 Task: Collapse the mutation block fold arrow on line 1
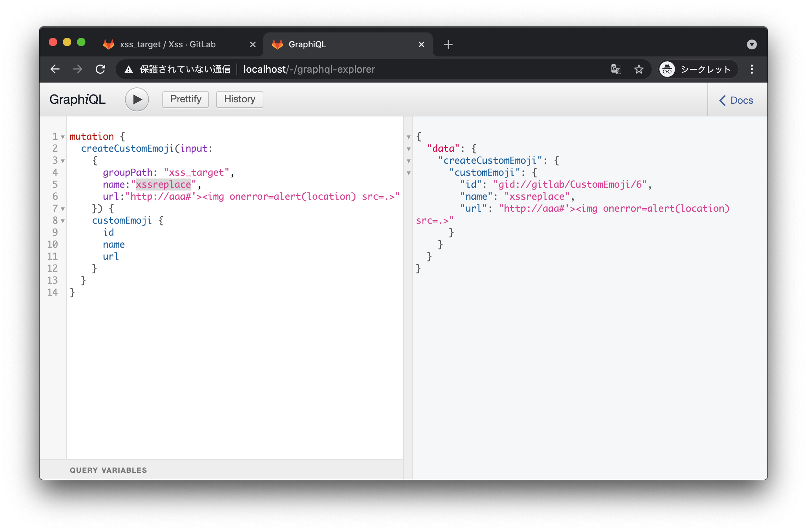click(x=63, y=137)
